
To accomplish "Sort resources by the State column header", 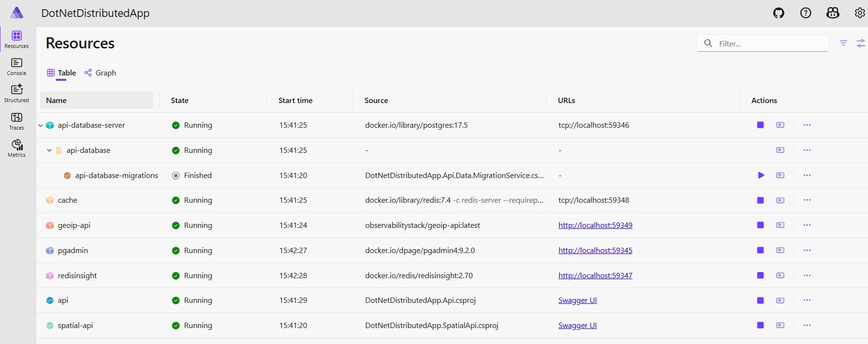I will click(x=180, y=101).
